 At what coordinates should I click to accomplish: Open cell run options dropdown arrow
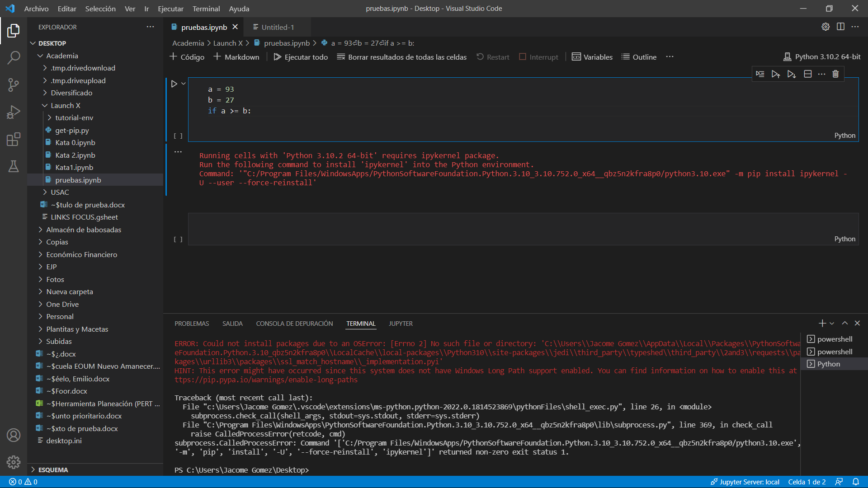click(184, 84)
